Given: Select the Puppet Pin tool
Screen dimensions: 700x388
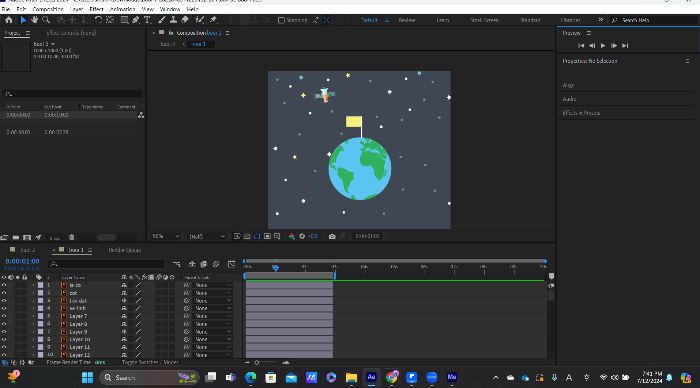Looking at the screenshot, I should 213,20.
